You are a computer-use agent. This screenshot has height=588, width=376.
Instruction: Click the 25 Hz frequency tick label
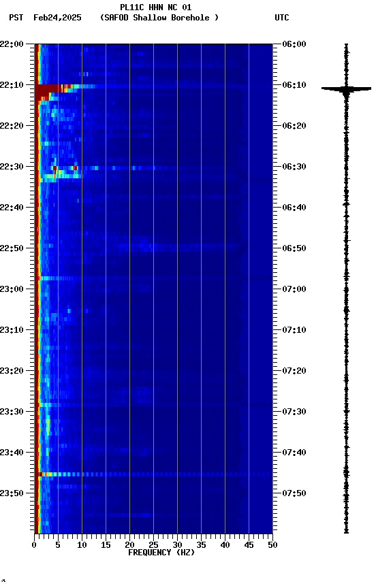[x=153, y=545]
